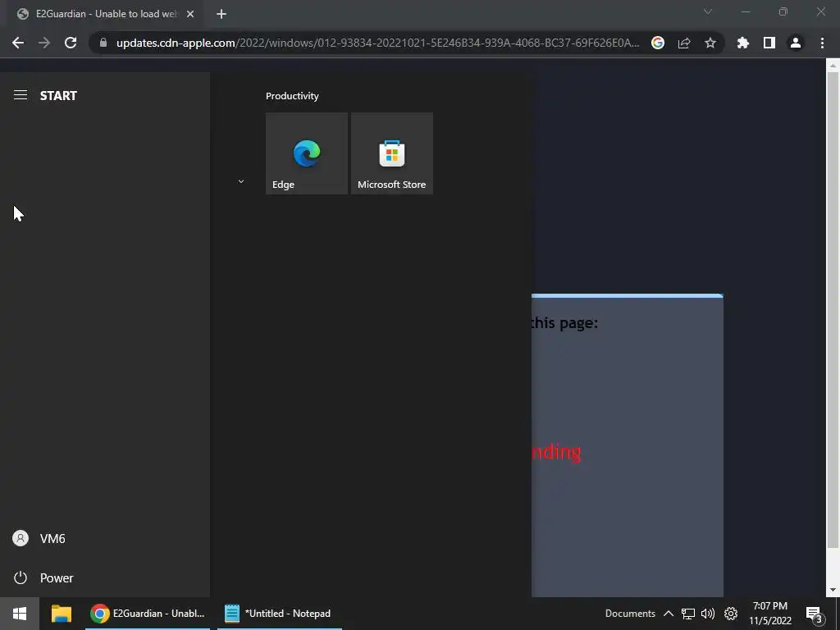Open Chrome profile avatar menu
Image resolution: width=840 pixels, height=630 pixels.
(796, 43)
